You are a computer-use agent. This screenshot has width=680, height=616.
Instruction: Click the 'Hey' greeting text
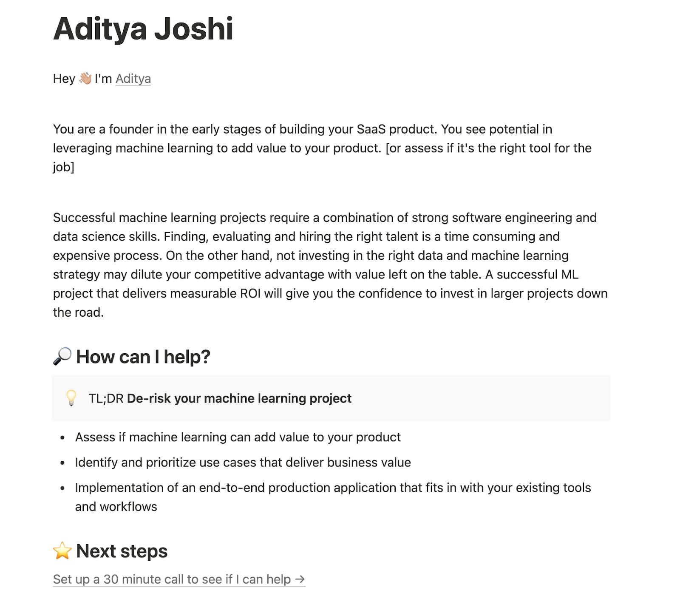[64, 79]
